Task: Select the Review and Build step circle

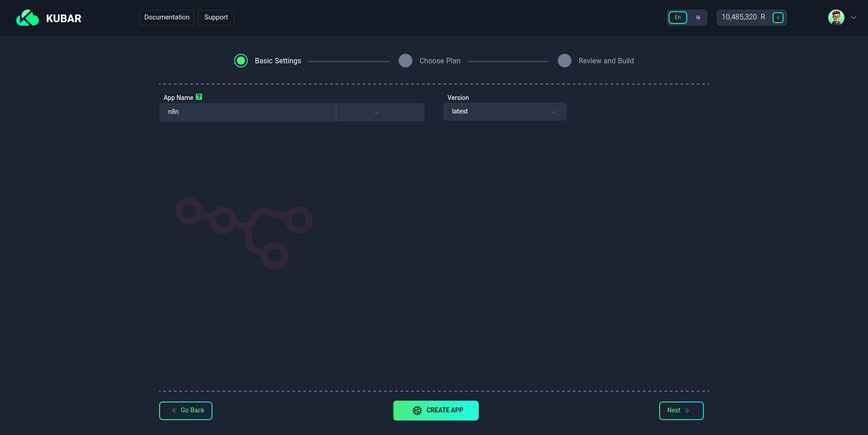Action: click(565, 61)
